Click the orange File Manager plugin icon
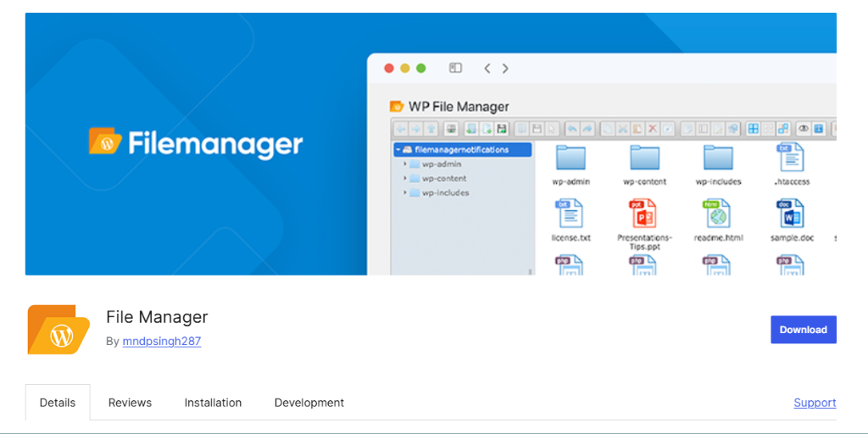 click(x=58, y=330)
